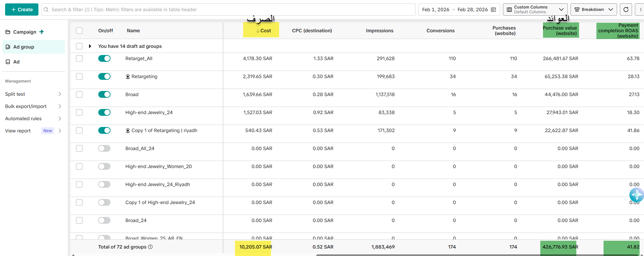This screenshot has width=644, height=256.
Task: Click the Ad group icon in sidebar
Action: [x=8, y=47]
